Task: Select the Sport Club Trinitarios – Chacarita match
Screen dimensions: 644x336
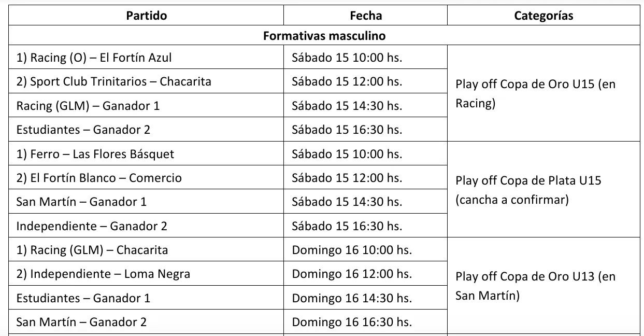Action: coord(113,81)
